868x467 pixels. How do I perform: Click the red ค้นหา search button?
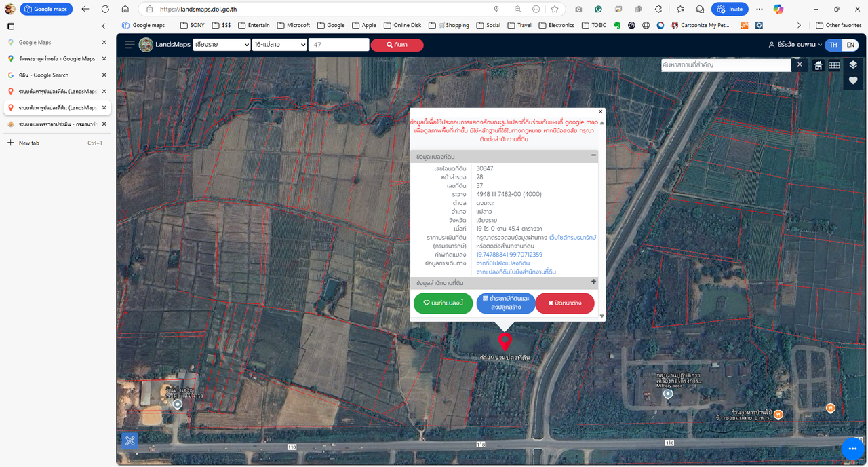click(397, 45)
